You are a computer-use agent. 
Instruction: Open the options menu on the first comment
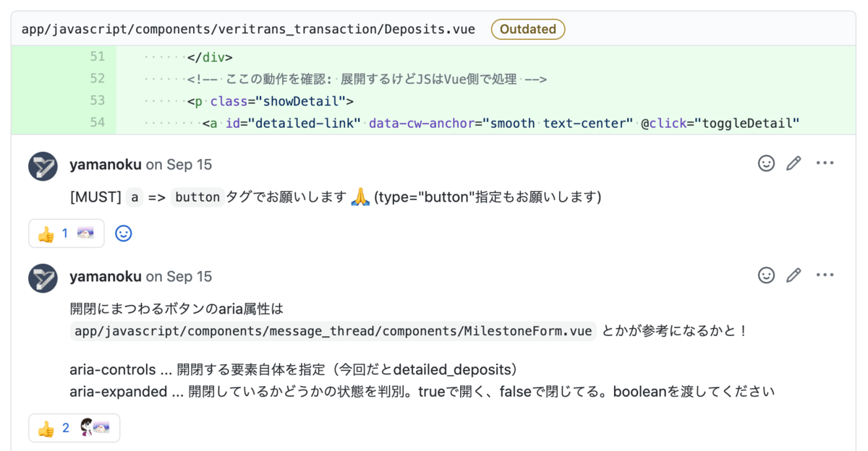pyautogui.click(x=825, y=163)
